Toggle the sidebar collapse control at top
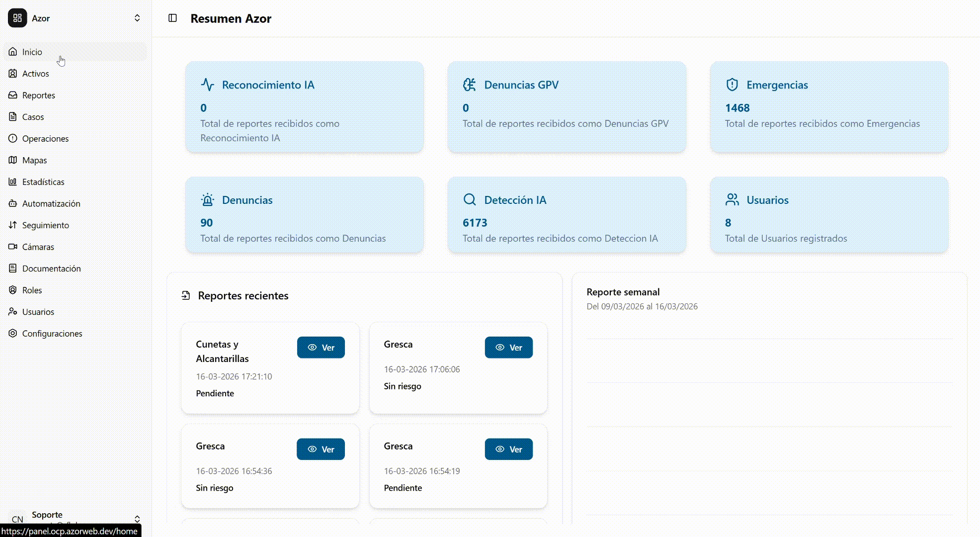The image size is (980, 537). (x=172, y=18)
